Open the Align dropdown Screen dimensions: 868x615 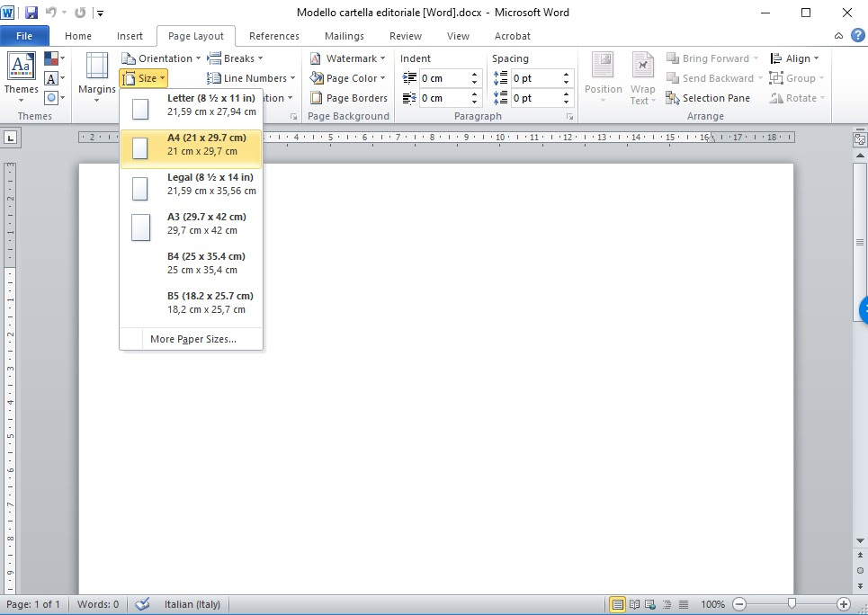794,58
